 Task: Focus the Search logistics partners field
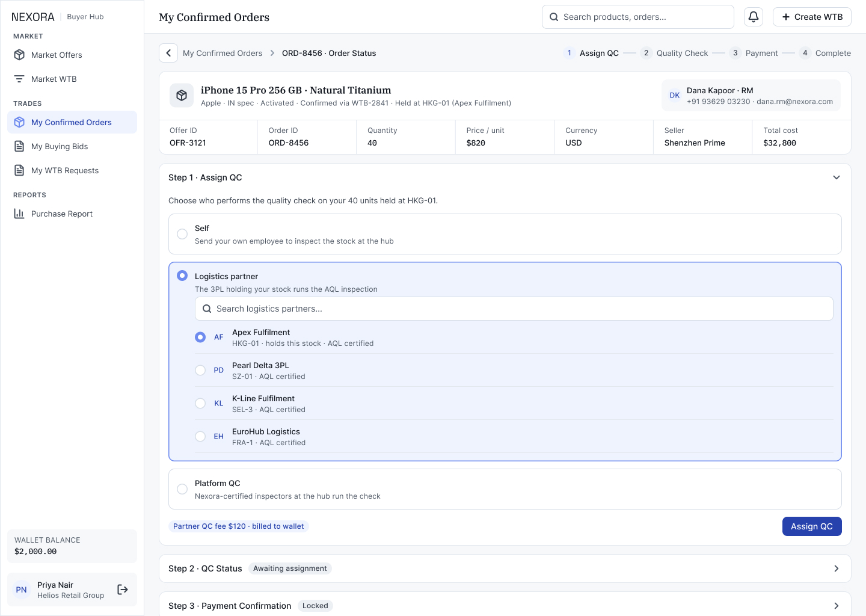point(514,309)
